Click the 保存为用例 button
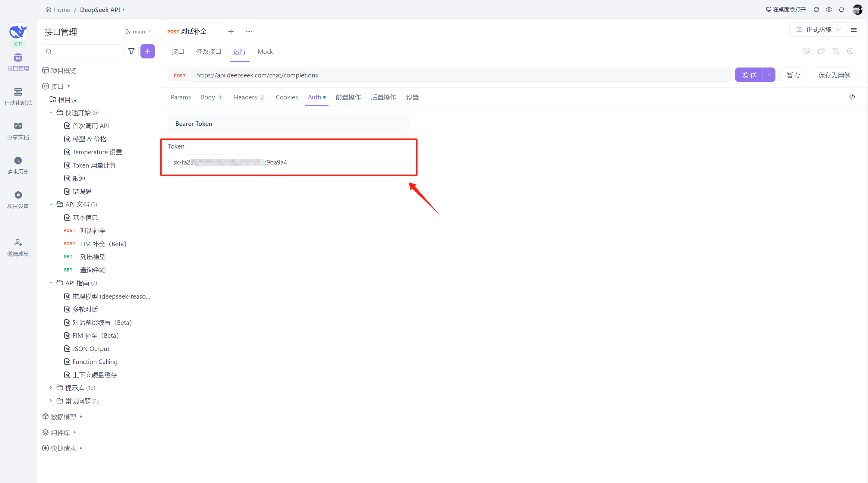The width and height of the screenshot is (868, 483). pos(834,75)
